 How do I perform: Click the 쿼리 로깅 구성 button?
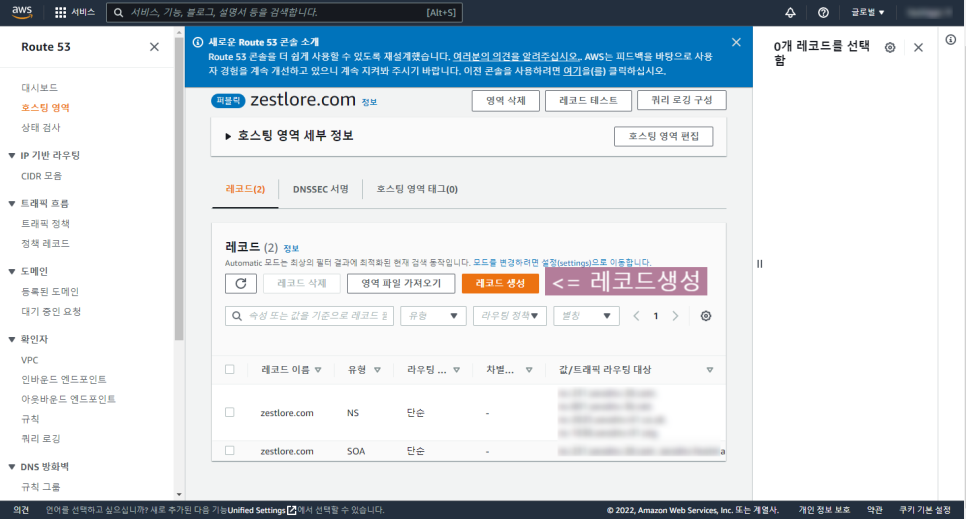(x=681, y=100)
